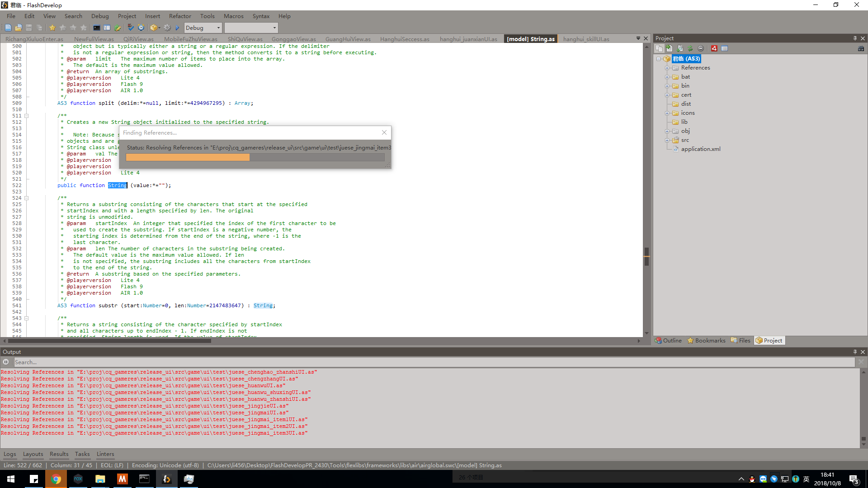Open the Linters panel at the bottom
The image size is (868, 488).
105,454
